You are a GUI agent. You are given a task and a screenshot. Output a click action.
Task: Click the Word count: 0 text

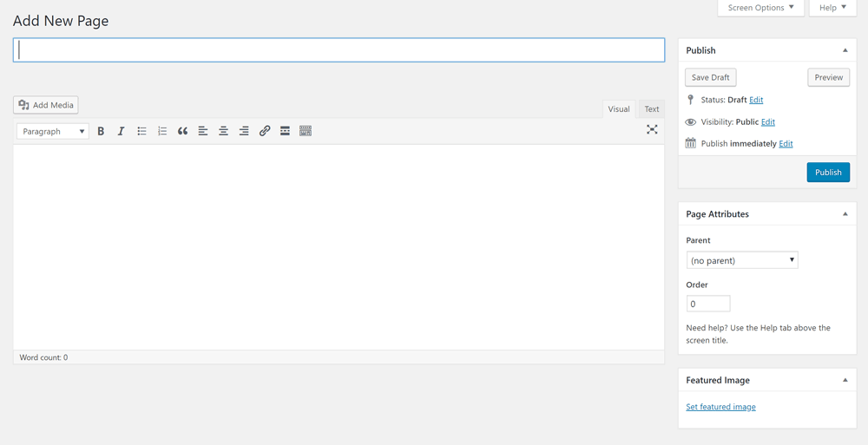[x=43, y=357]
